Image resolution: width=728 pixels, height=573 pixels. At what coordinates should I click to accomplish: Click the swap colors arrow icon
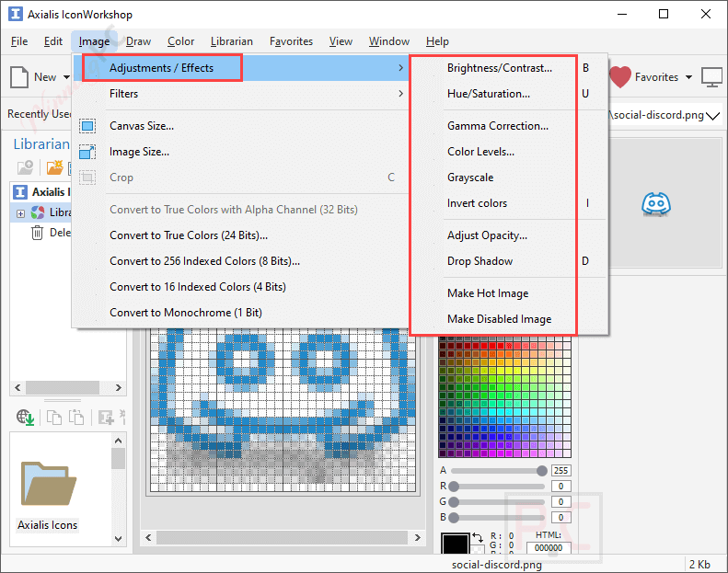pyautogui.click(x=478, y=537)
